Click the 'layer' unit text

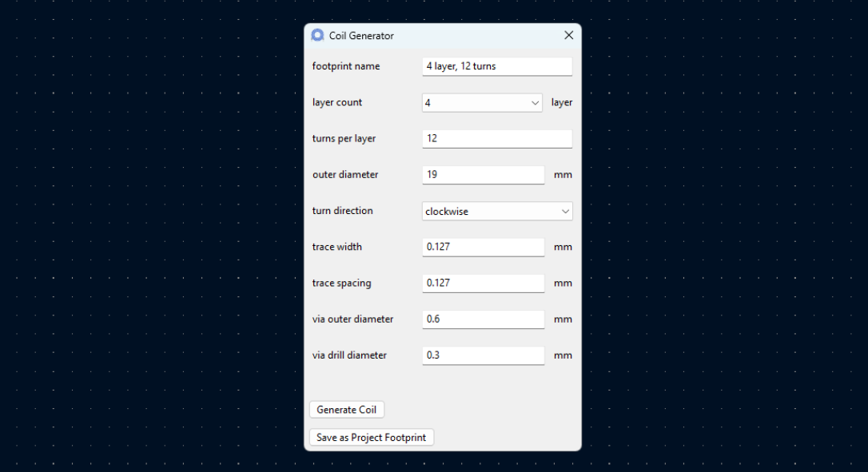point(562,102)
